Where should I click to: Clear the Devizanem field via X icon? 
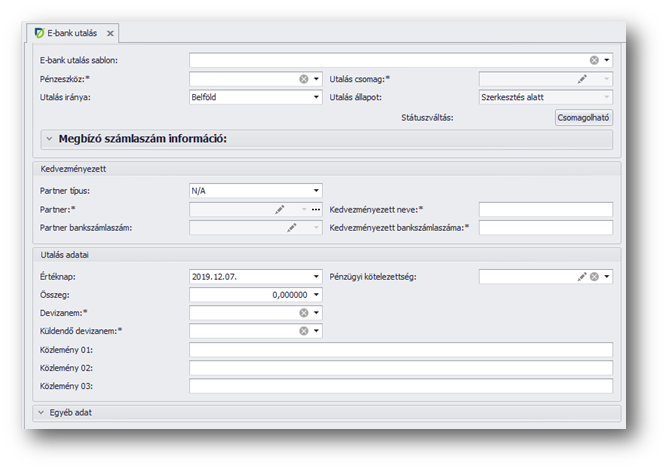[304, 313]
